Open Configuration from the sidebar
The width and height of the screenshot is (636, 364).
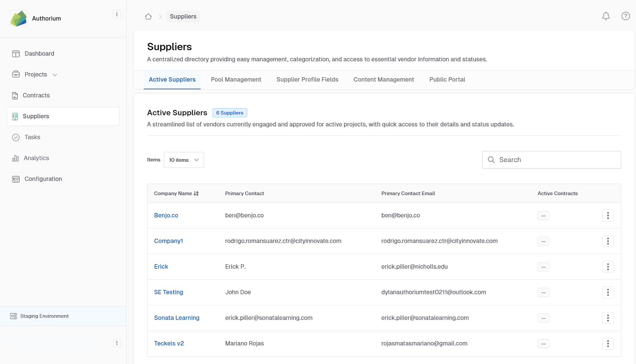(43, 179)
